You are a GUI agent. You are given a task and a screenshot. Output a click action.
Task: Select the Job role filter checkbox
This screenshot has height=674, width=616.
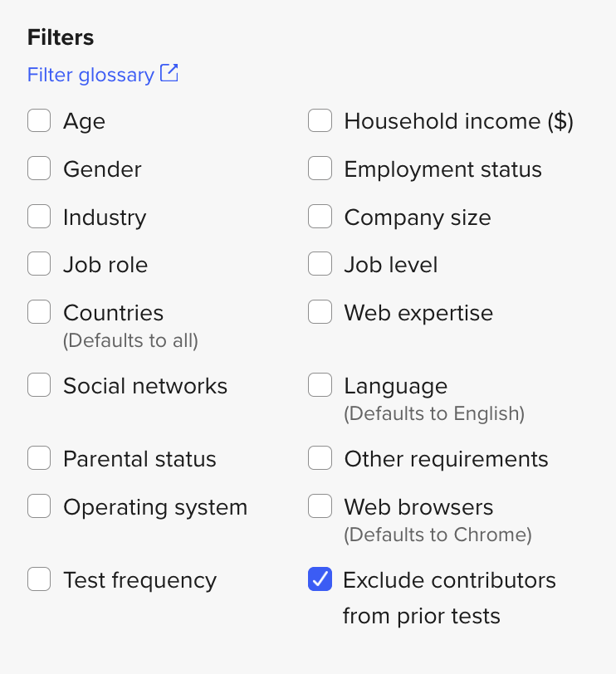pos(39,265)
